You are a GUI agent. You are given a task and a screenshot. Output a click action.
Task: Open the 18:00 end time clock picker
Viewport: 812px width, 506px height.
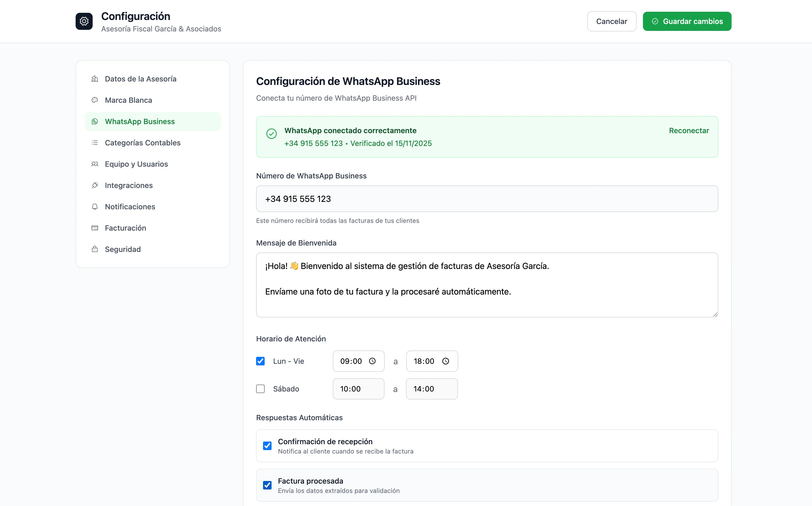445,361
